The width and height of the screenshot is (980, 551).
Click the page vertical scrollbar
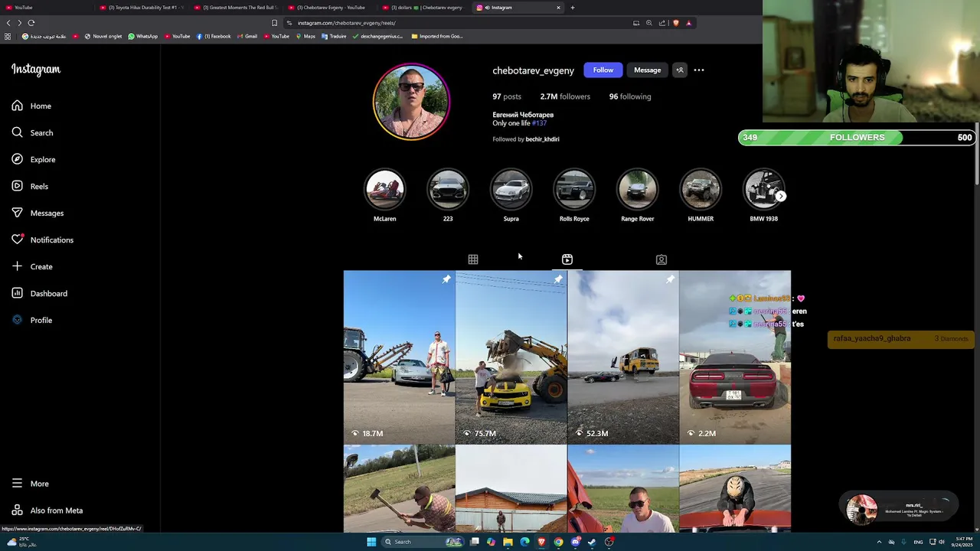(x=977, y=153)
